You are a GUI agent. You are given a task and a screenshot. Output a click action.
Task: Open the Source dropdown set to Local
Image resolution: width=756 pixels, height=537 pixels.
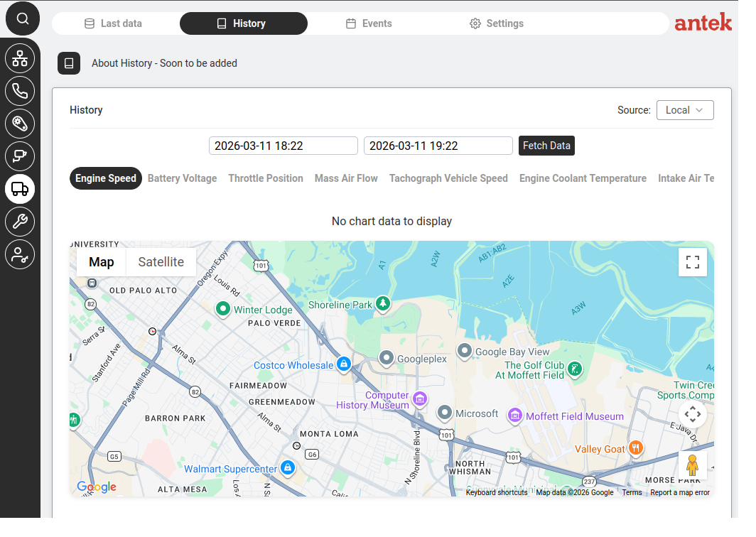pos(685,110)
